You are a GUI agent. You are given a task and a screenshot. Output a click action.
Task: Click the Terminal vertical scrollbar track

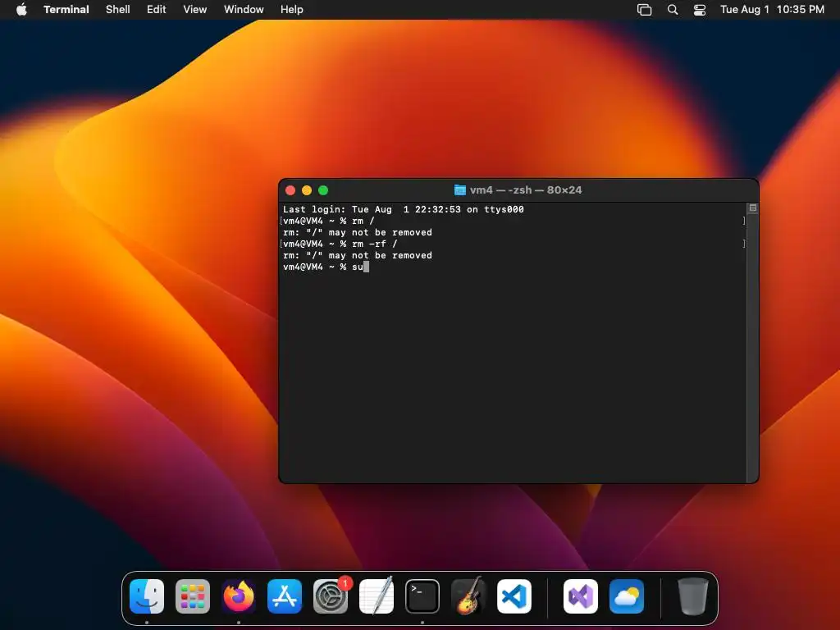coord(753,348)
